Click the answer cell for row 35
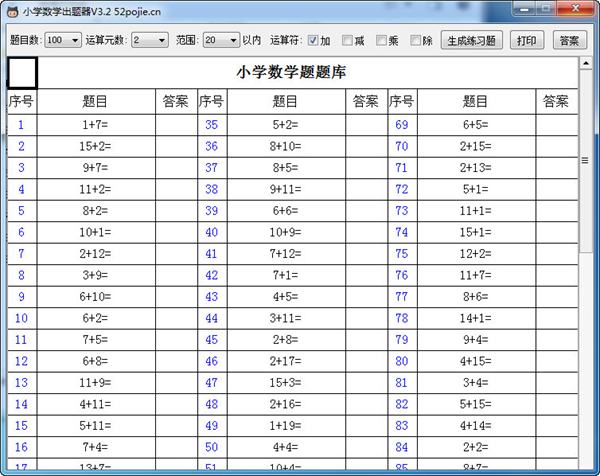600x476 pixels. click(366, 125)
